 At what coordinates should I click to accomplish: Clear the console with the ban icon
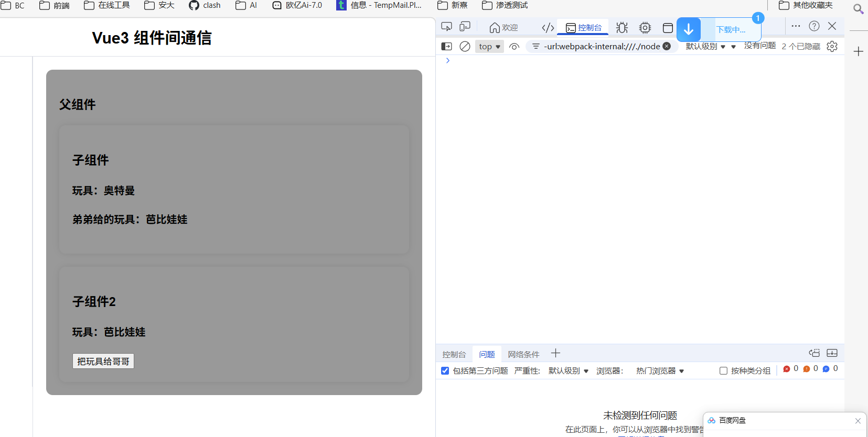[x=465, y=47]
